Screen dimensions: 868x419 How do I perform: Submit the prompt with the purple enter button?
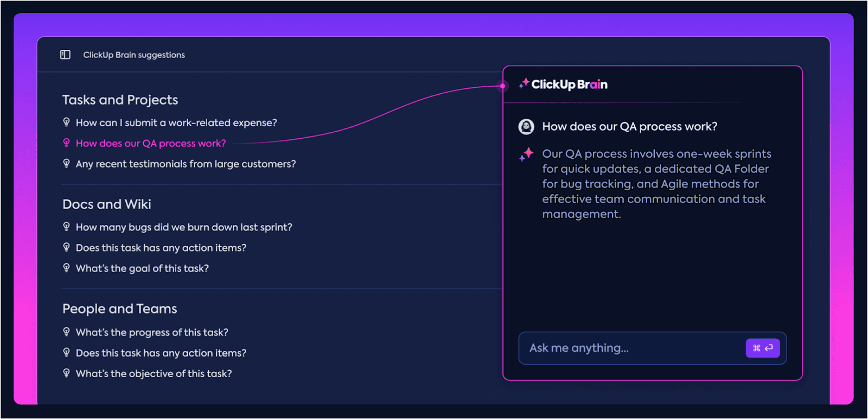(763, 348)
